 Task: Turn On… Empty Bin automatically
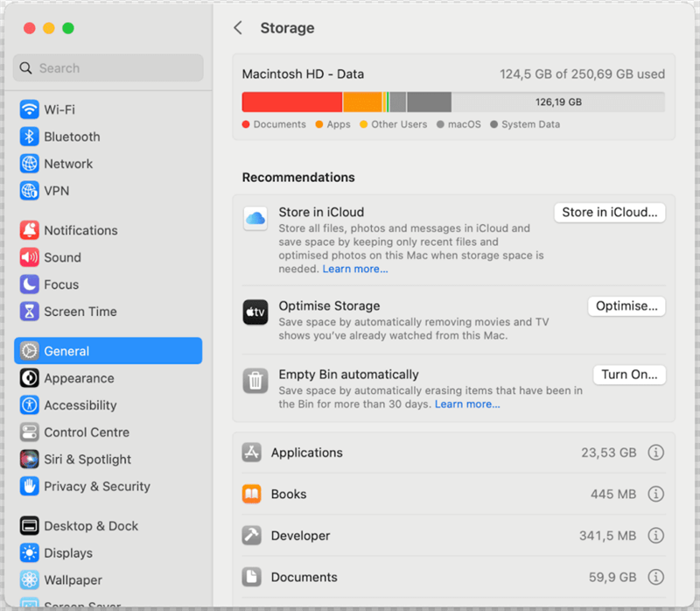point(629,375)
